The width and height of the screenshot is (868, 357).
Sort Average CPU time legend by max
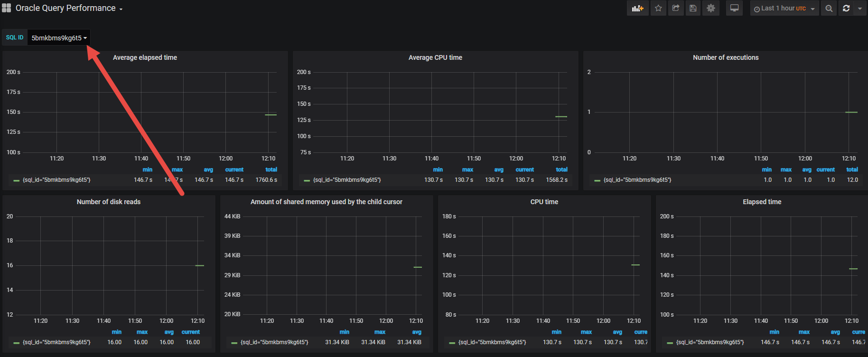coord(467,169)
